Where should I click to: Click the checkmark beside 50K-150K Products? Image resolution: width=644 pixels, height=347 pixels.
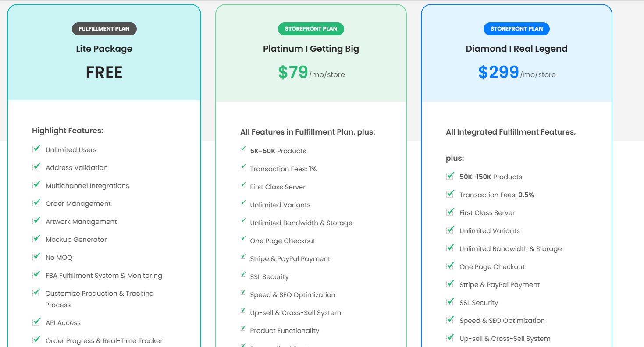pos(450,176)
